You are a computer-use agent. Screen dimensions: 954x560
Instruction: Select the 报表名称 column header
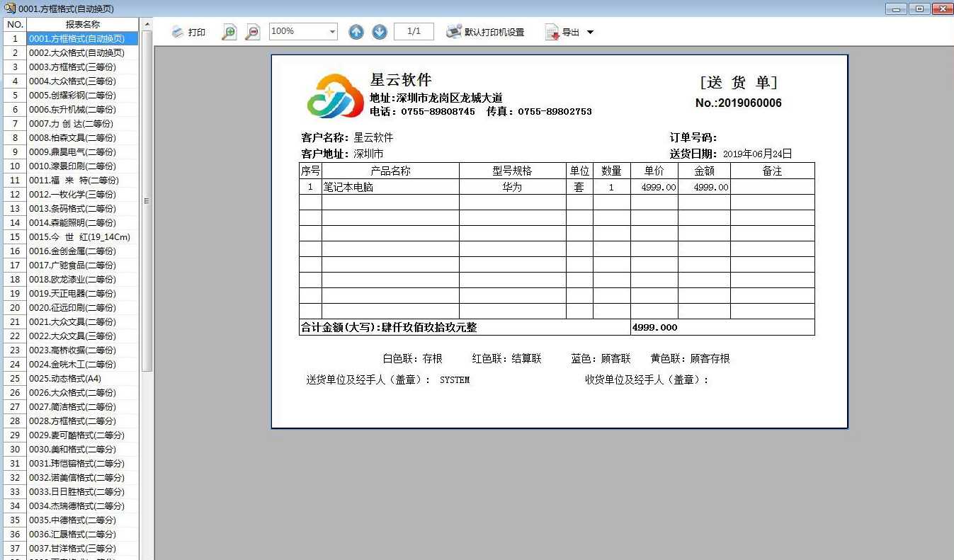83,23
